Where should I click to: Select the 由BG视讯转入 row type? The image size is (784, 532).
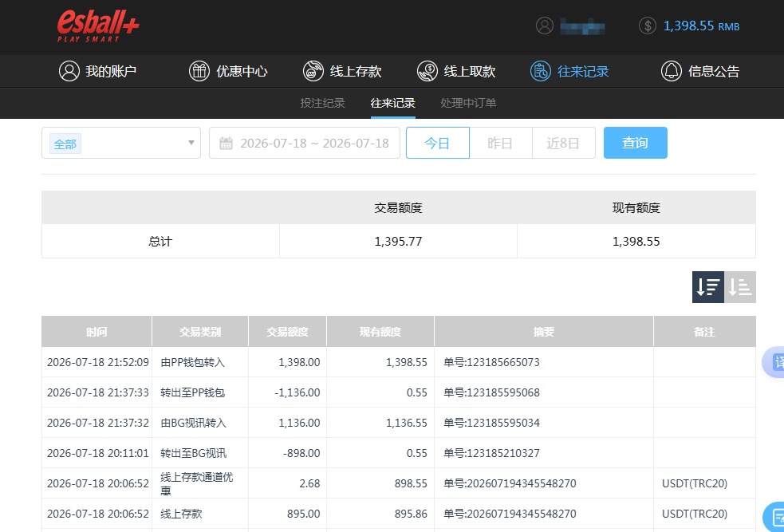[x=194, y=423]
